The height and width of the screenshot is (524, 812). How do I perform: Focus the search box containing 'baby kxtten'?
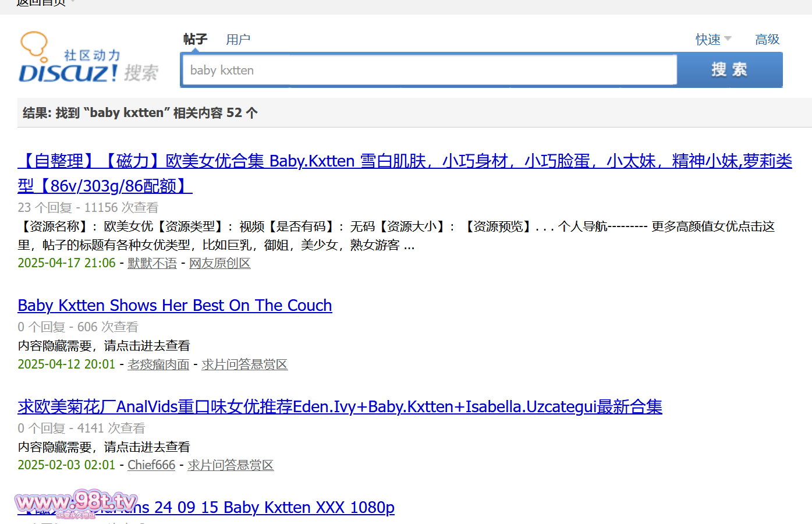point(429,70)
